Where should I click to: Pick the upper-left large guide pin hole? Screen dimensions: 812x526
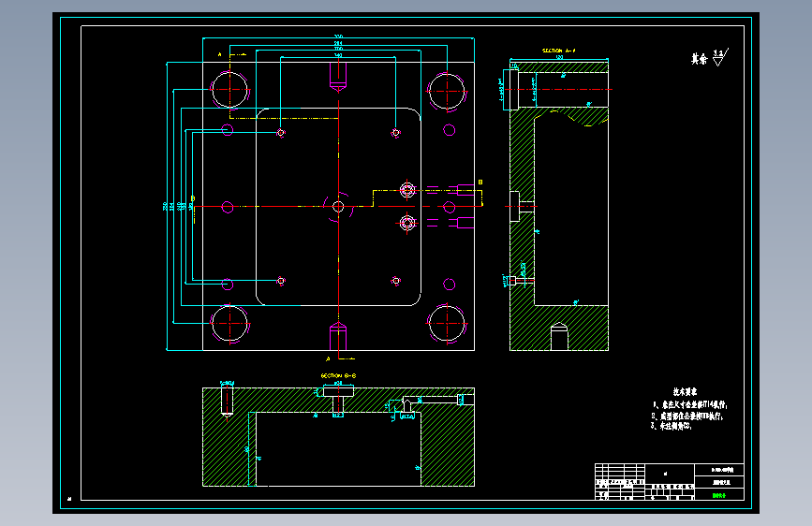[x=230, y=90]
